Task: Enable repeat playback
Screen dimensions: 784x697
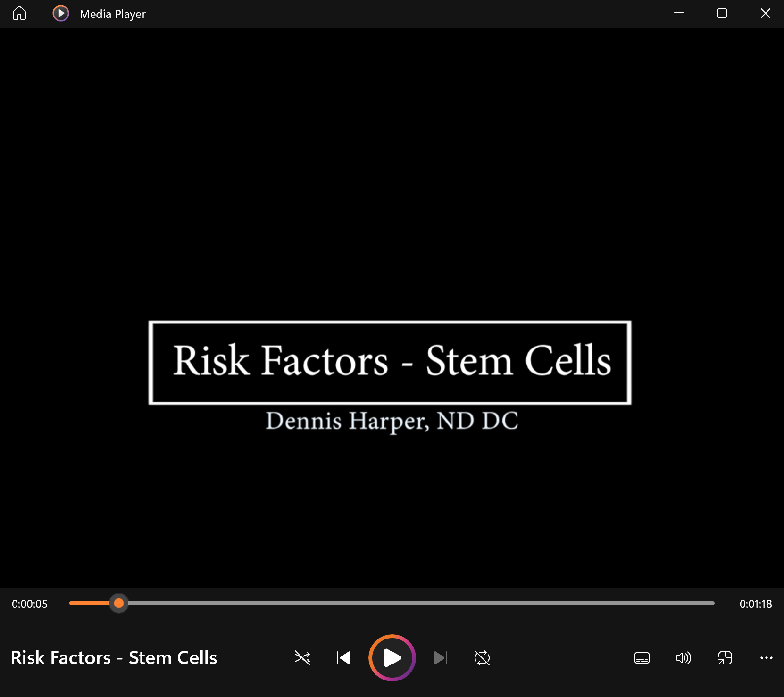Action: pyautogui.click(x=482, y=658)
